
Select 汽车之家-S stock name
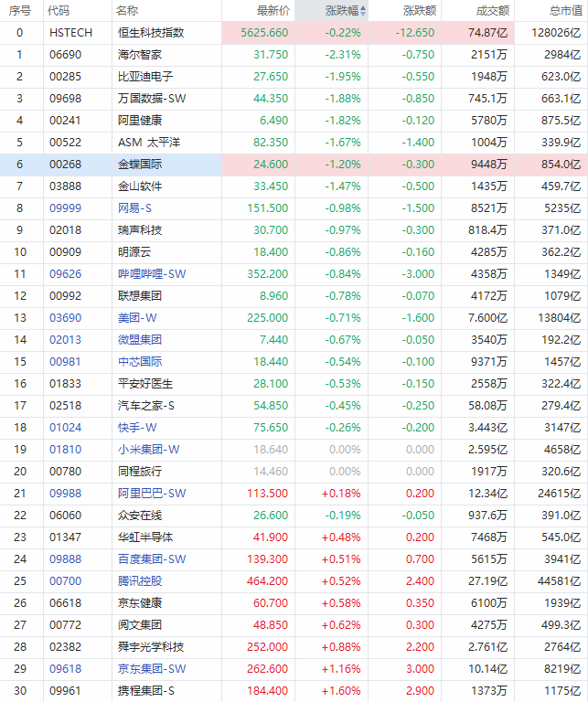pyautogui.click(x=146, y=406)
